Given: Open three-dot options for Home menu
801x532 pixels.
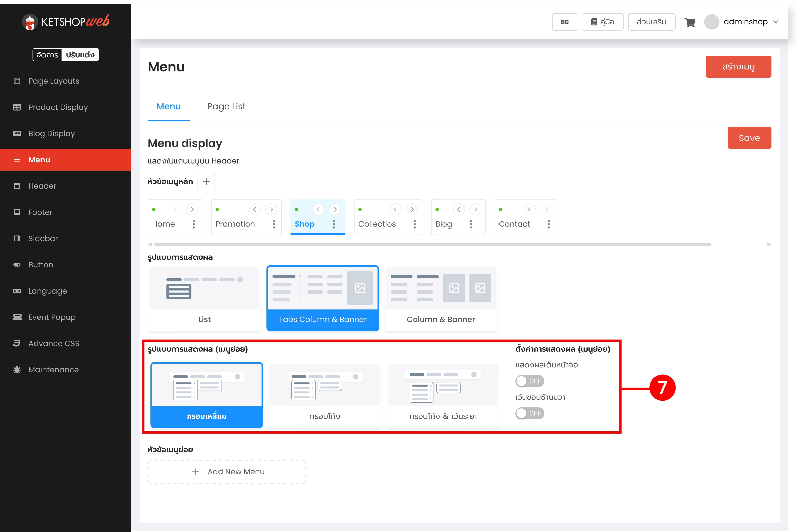Looking at the screenshot, I should point(194,224).
